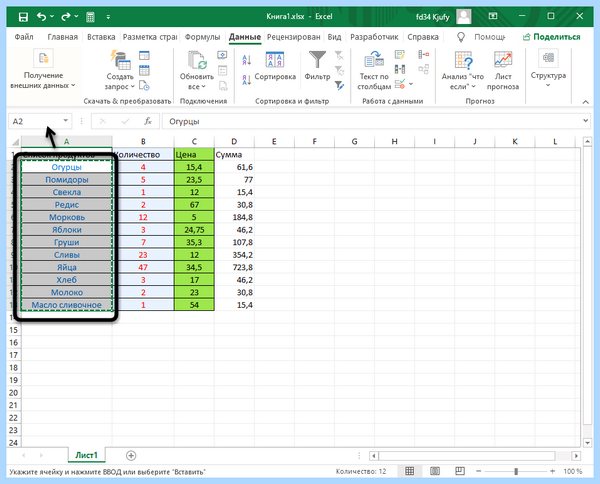Click the vertical scrollbar down arrow
Screen dimensions: 600x484
coord(587,443)
